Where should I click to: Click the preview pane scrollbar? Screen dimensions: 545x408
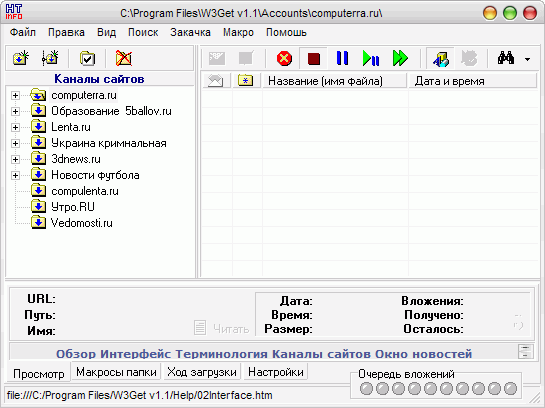point(525,351)
